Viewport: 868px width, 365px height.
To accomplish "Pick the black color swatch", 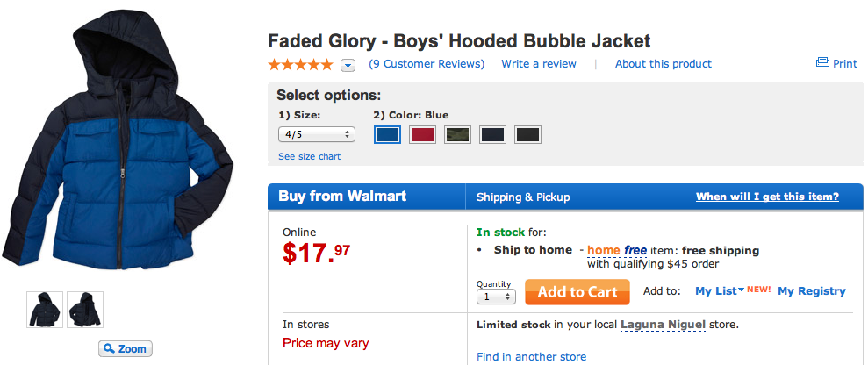I will [527, 134].
